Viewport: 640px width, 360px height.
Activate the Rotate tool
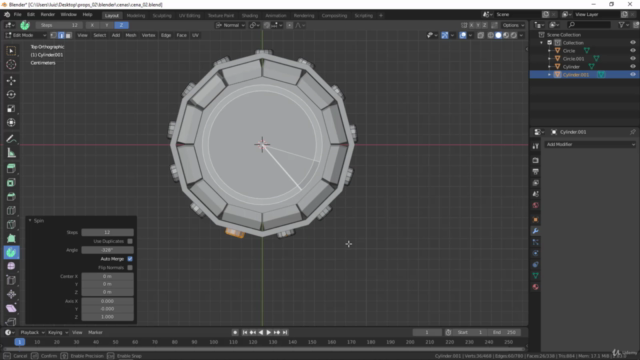click(11, 95)
